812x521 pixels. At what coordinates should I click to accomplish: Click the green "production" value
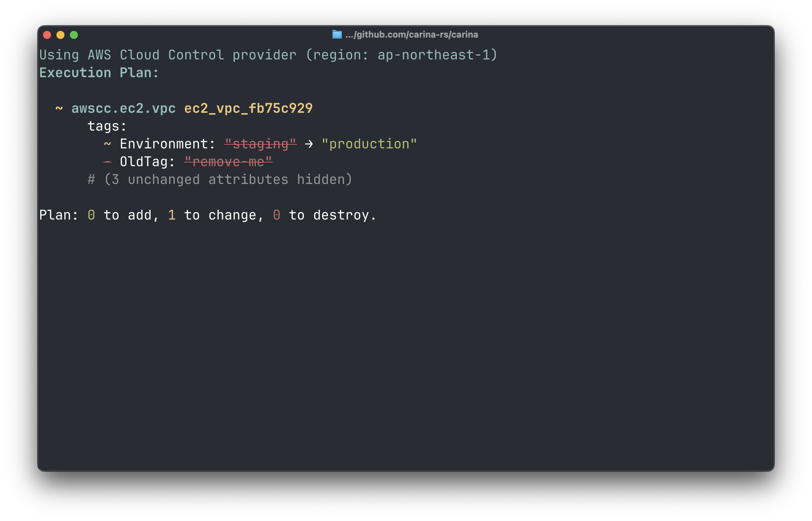(x=369, y=144)
